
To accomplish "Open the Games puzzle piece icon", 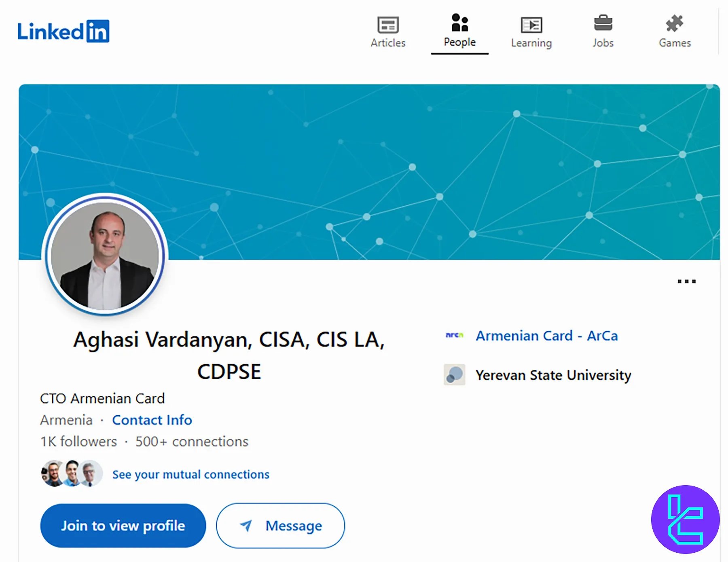I will coord(675,23).
